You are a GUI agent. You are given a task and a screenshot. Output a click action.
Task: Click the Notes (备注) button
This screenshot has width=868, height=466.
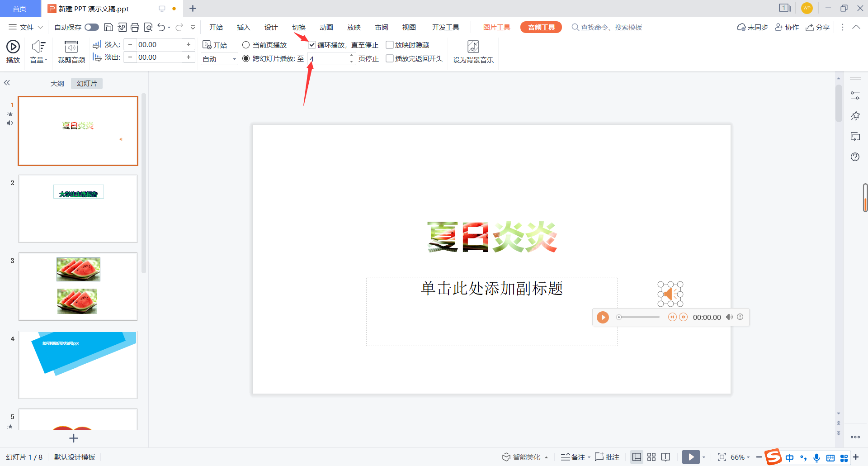click(573, 457)
